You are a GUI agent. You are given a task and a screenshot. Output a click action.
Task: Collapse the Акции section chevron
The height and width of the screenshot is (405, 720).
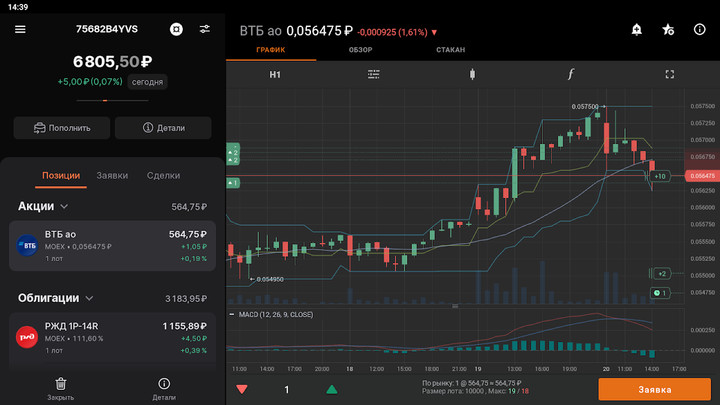click(x=64, y=207)
